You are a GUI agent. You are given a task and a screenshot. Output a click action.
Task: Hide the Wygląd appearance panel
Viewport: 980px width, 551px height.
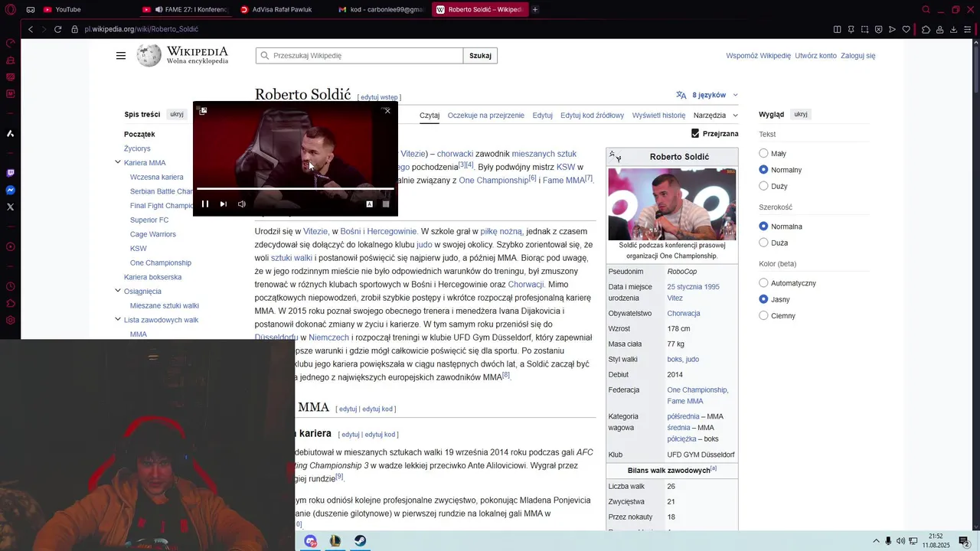tap(801, 114)
